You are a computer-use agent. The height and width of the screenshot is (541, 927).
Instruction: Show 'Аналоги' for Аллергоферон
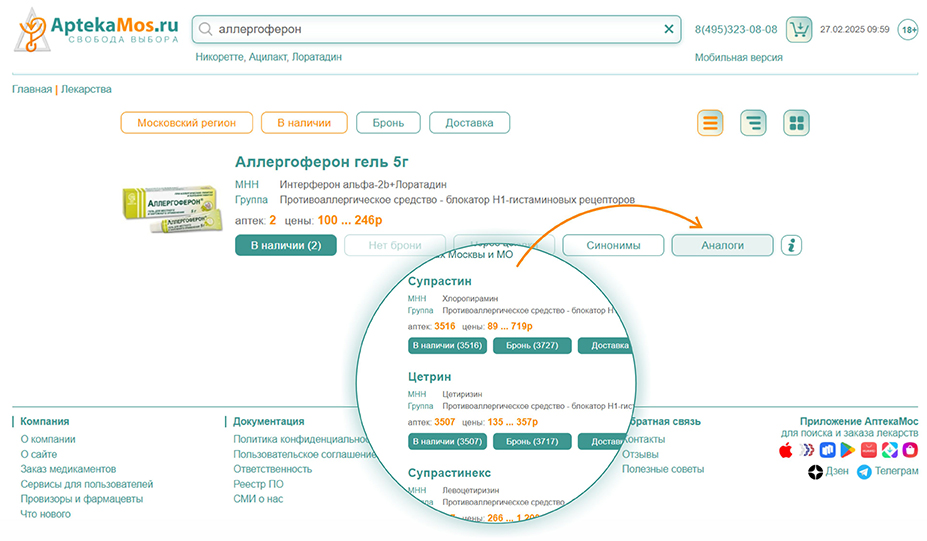pos(722,245)
